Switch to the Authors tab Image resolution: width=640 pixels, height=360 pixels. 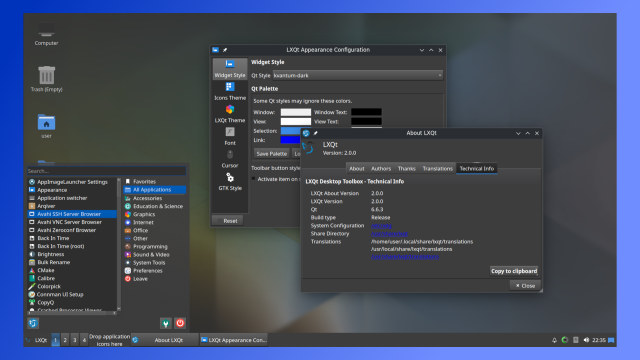[x=381, y=169]
